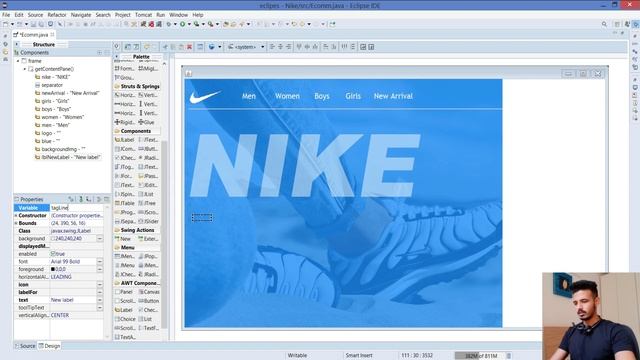Open dropdown arrow beside the globe icon
This screenshot has height=360, width=640.
(x=220, y=47)
